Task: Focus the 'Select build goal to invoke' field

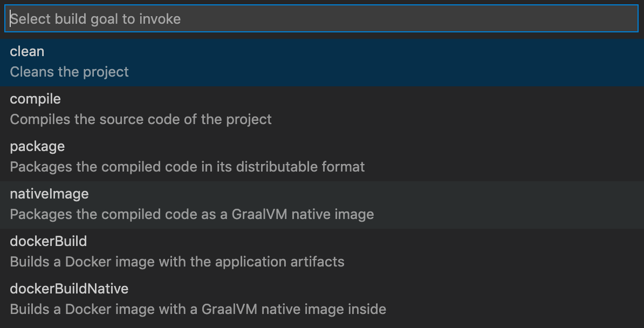Action: (321, 18)
